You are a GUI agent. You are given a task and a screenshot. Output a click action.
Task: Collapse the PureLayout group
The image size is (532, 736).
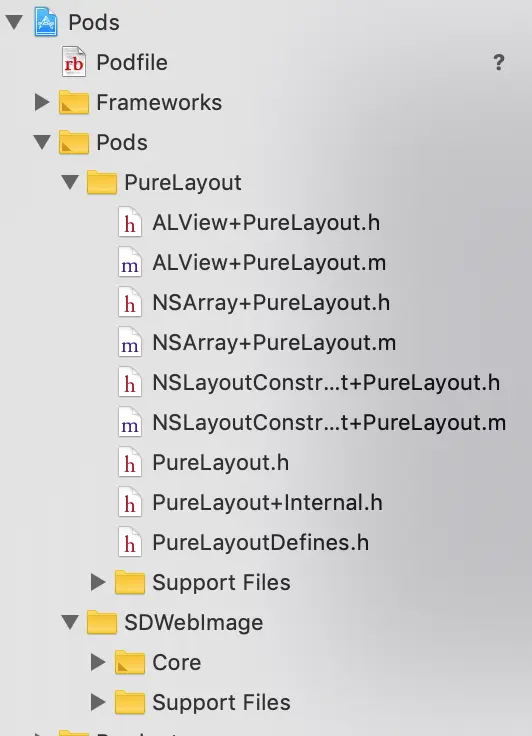click(70, 182)
